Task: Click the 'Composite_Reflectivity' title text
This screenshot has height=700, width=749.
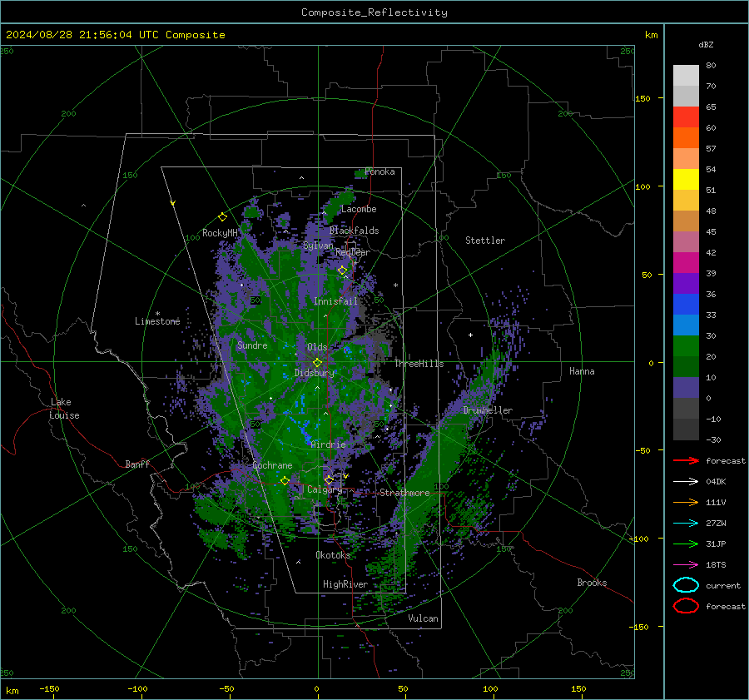Action: (374, 12)
